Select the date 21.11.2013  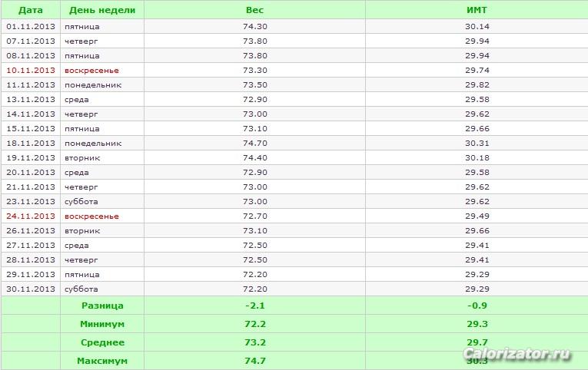pos(31,187)
